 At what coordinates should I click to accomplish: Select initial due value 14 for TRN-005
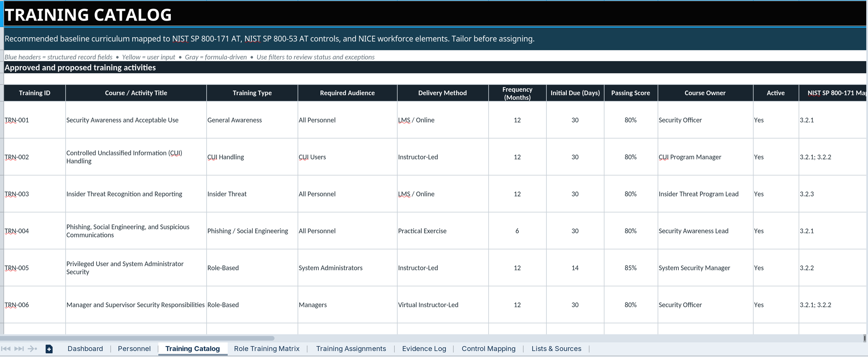point(575,268)
